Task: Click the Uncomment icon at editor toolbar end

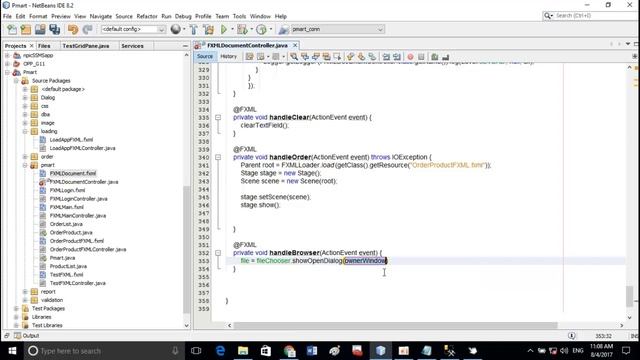Action: [x=445, y=57]
